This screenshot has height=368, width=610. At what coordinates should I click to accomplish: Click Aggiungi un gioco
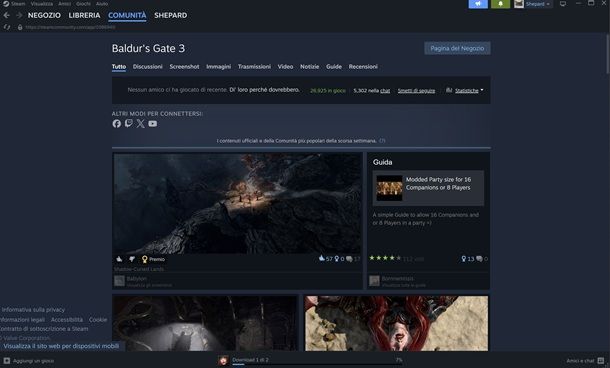pos(29,361)
